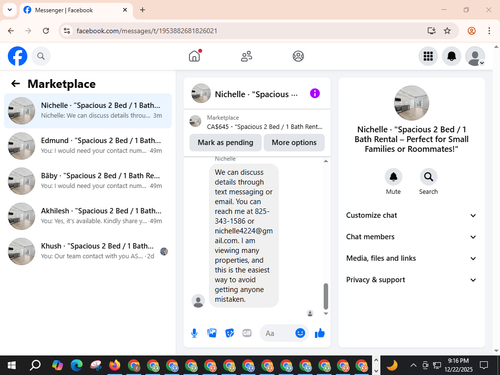Image resolution: width=500 pixels, height=375 pixels.
Task: Show hidden system tray icons
Action: pyautogui.click(x=413, y=366)
